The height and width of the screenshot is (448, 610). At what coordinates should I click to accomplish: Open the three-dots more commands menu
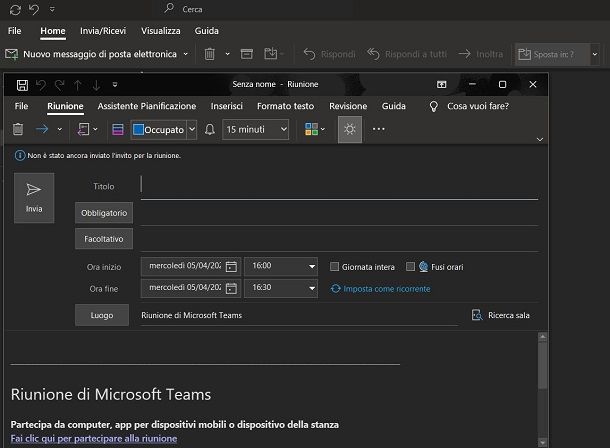click(x=379, y=129)
